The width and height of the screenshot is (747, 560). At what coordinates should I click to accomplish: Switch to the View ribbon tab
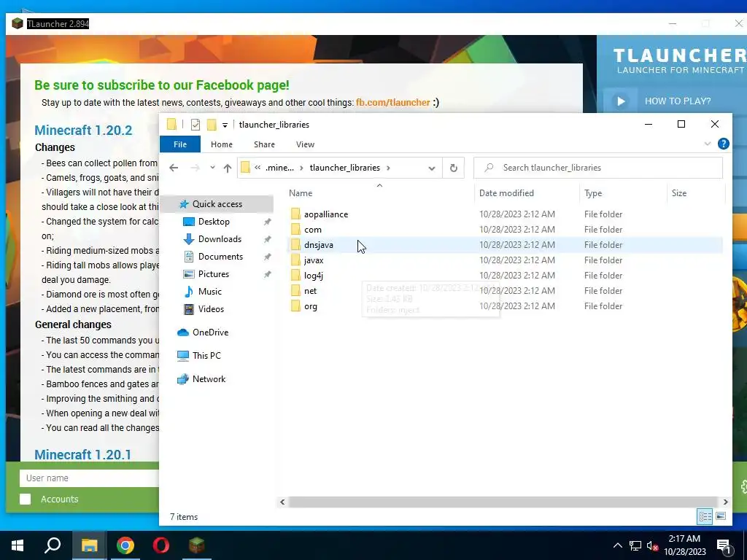point(305,144)
